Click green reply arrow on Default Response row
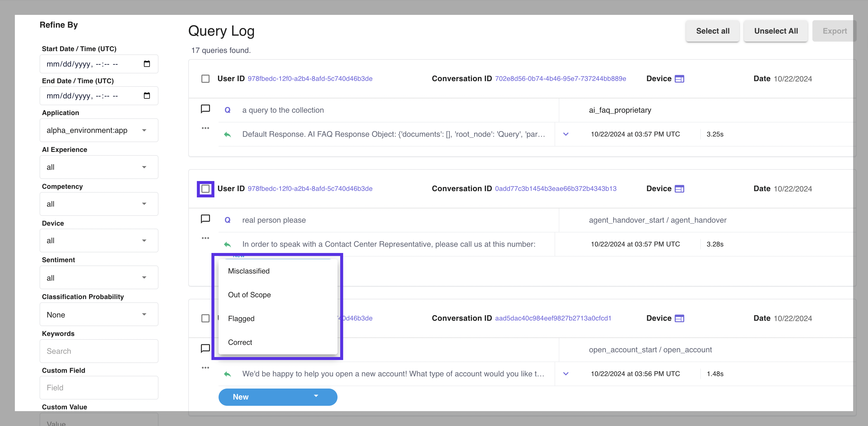The height and width of the screenshot is (426, 868). click(227, 134)
